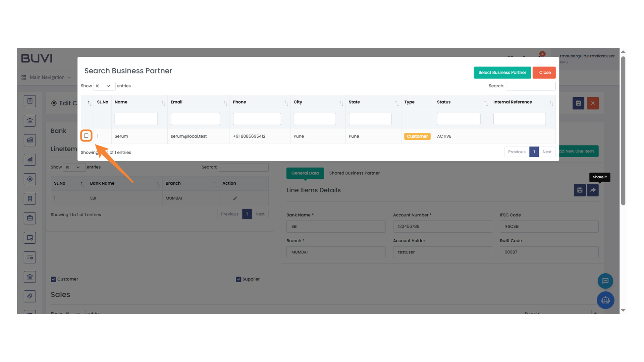The width and height of the screenshot is (644, 362).
Task: Open the LineItems Show entries dropdown
Action: [x=74, y=167]
